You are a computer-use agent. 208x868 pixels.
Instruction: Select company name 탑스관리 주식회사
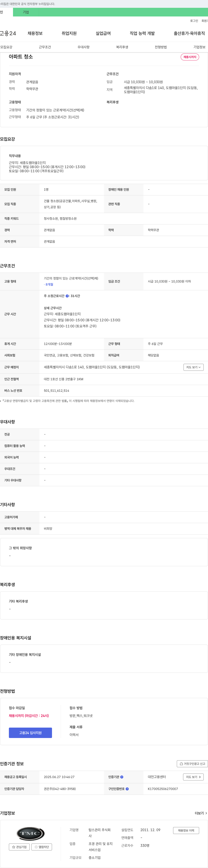tap(99, 833)
